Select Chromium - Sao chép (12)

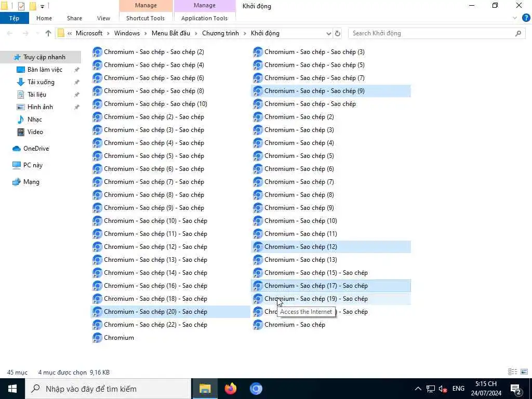click(x=331, y=247)
